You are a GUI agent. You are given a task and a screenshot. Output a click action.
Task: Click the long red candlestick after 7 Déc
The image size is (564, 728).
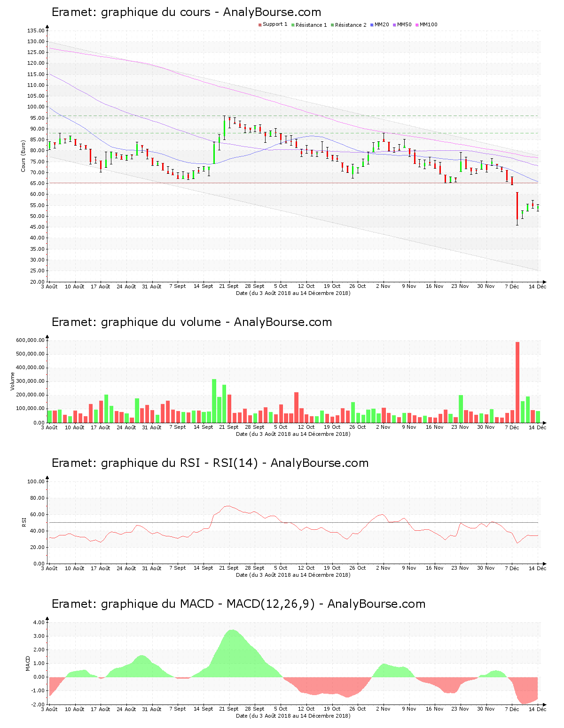[517, 206]
